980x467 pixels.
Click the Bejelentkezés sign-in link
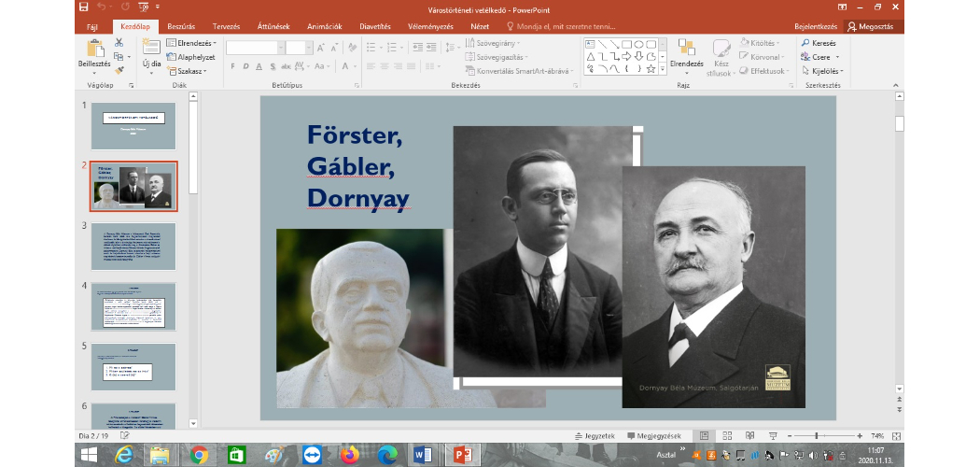[x=817, y=26]
